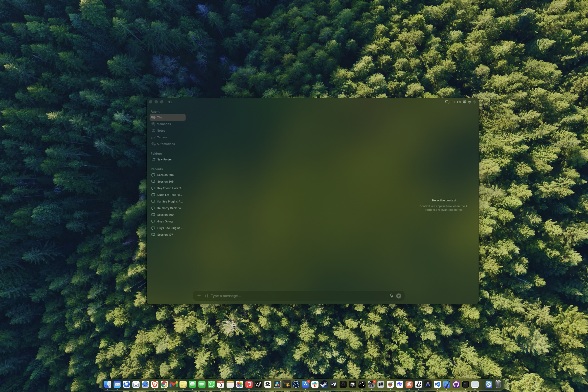Select Memories in the Agent sidebar

pyautogui.click(x=164, y=124)
